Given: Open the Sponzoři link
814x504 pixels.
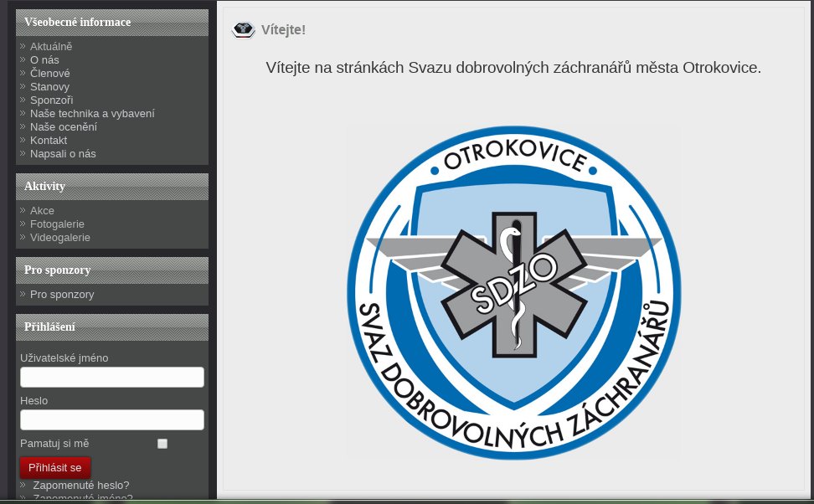Looking at the screenshot, I should click(x=51, y=100).
